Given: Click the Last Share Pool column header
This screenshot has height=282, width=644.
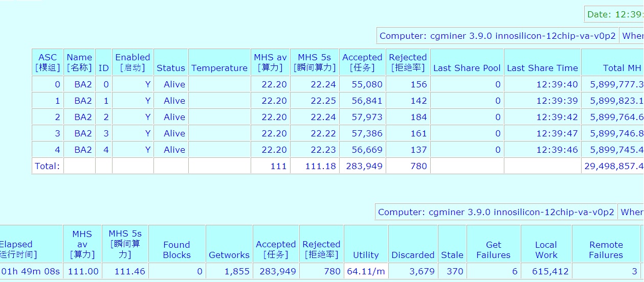Looking at the screenshot, I should point(467,68).
